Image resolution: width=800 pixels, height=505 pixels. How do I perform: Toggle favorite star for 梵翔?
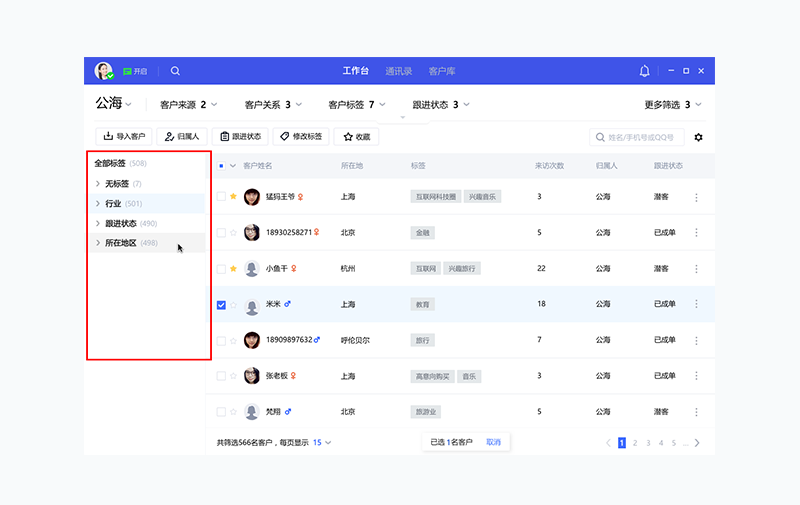click(233, 412)
